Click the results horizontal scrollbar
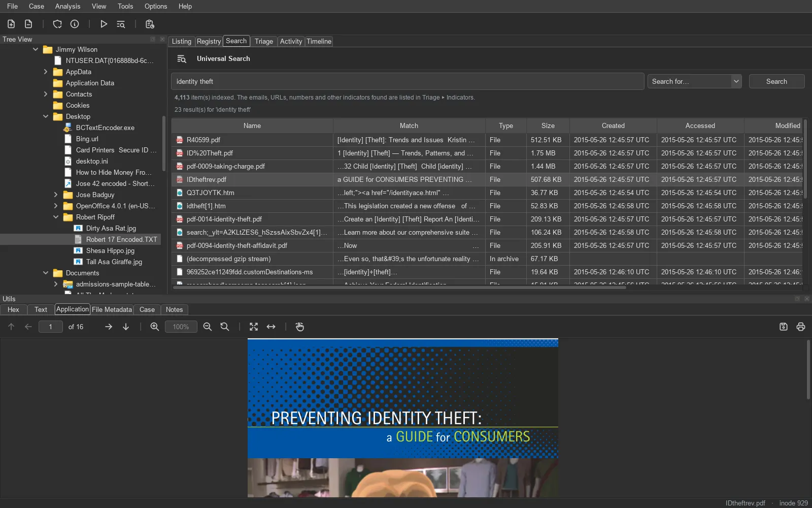This screenshot has height=508, width=812. (x=399, y=287)
